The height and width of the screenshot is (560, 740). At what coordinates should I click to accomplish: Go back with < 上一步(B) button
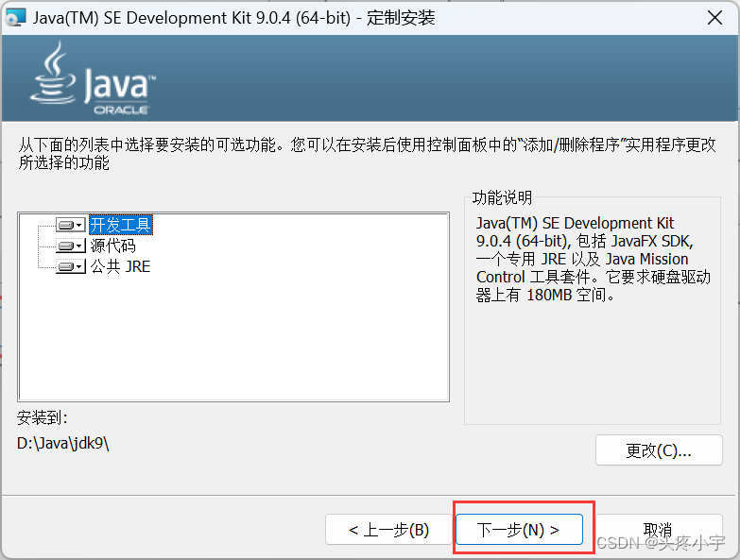pos(388,530)
